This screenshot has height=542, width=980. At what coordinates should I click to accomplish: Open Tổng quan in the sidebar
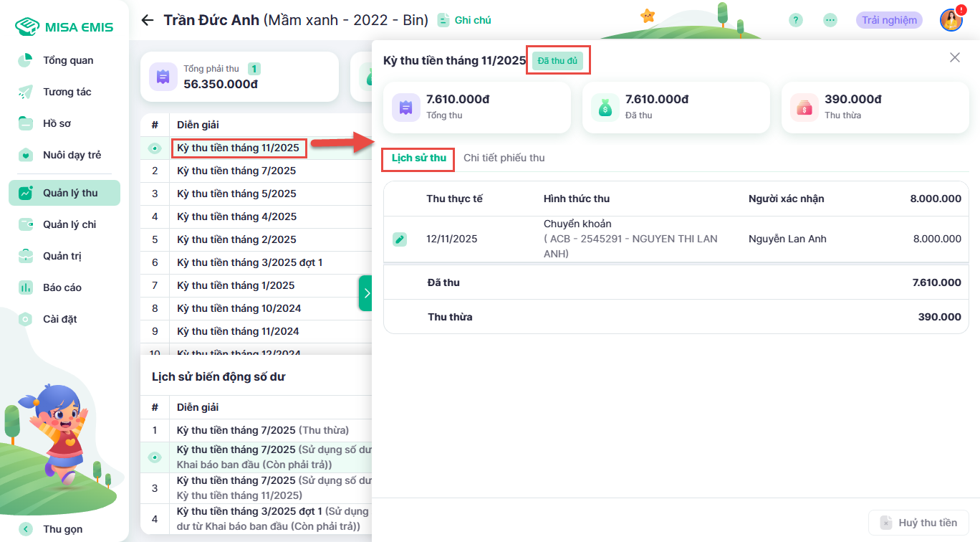coord(68,60)
